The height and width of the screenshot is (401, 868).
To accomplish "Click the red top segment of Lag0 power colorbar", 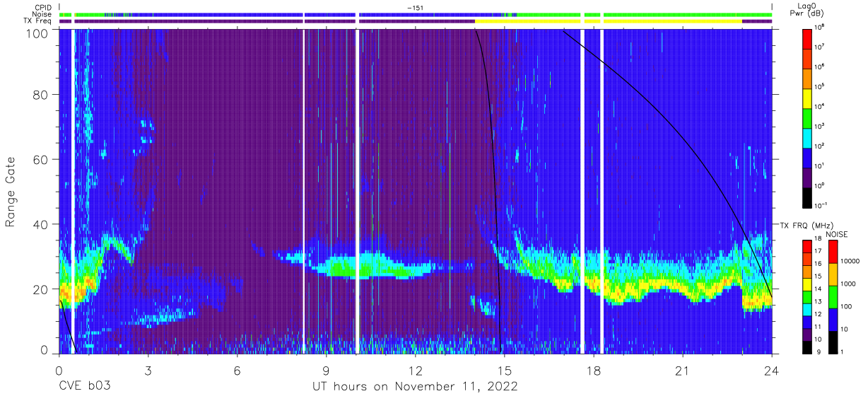I will click(x=809, y=37).
